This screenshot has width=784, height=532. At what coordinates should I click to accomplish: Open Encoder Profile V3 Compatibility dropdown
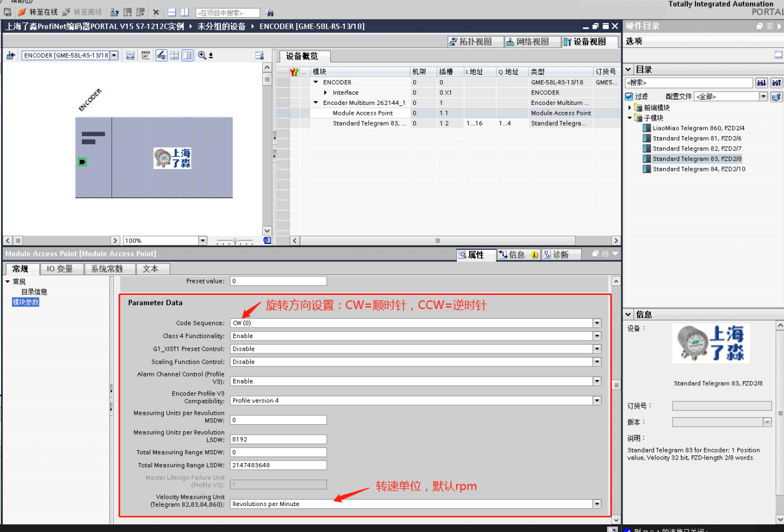tap(597, 401)
